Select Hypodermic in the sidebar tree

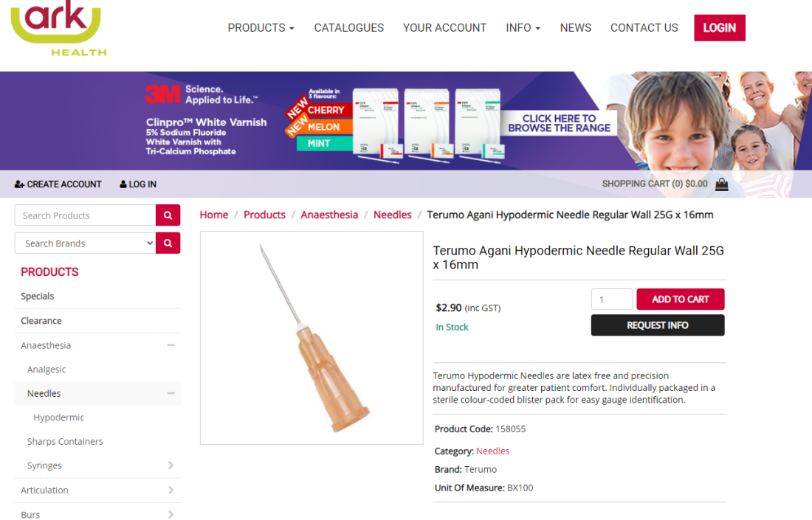[x=58, y=417]
